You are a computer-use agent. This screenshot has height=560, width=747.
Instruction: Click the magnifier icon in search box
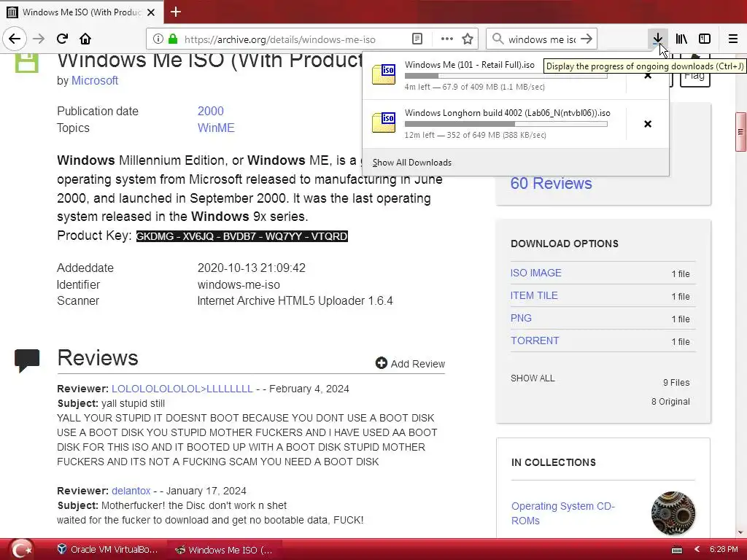tap(498, 39)
